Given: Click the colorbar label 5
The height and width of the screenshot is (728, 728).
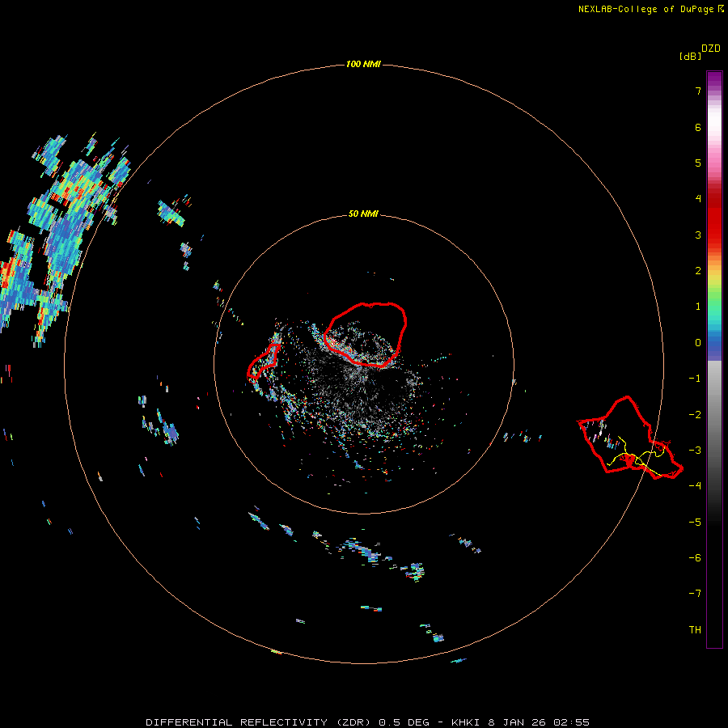Looking at the screenshot, I should point(697,163).
